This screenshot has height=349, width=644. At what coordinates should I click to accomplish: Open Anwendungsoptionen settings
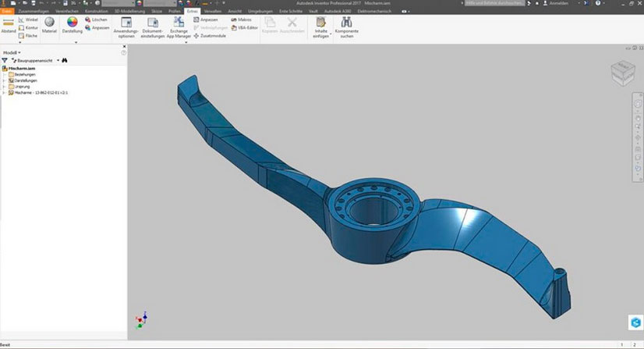click(126, 25)
